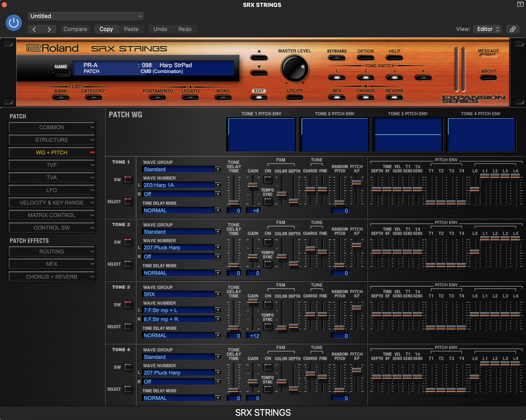Toggle MONO switch

coord(223,98)
